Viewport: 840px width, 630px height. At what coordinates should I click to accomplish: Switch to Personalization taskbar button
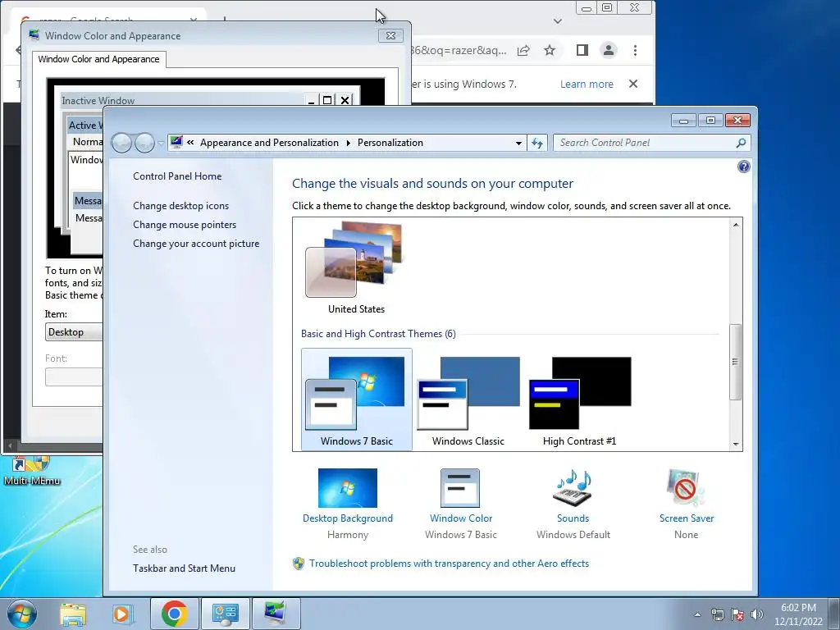pyautogui.click(x=276, y=614)
